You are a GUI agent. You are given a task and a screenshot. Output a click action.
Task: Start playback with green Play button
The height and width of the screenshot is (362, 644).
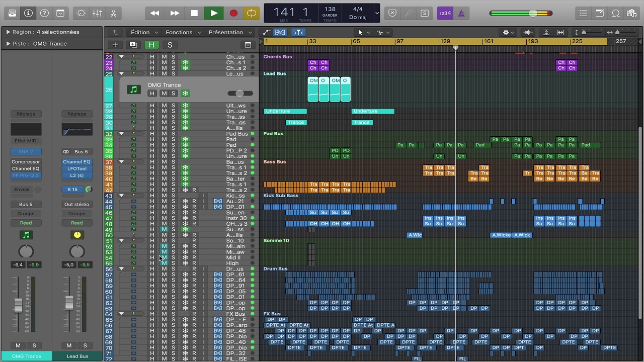tap(214, 13)
